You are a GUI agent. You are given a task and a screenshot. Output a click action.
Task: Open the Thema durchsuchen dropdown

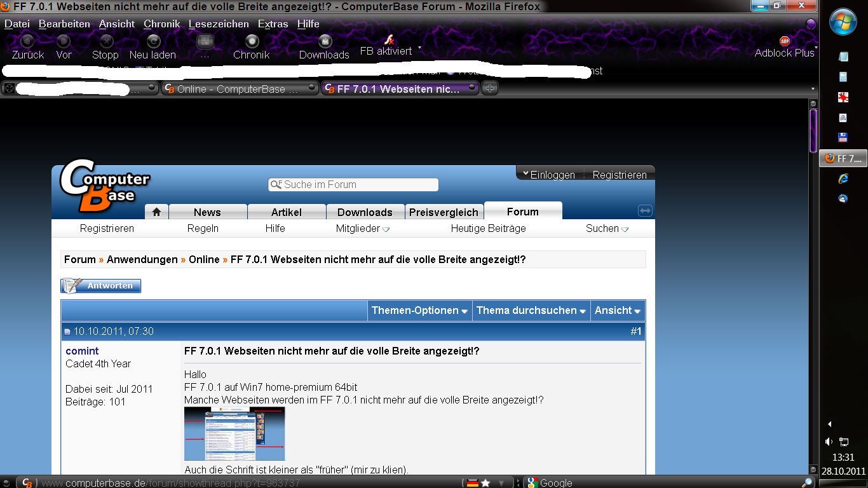pyautogui.click(x=531, y=310)
